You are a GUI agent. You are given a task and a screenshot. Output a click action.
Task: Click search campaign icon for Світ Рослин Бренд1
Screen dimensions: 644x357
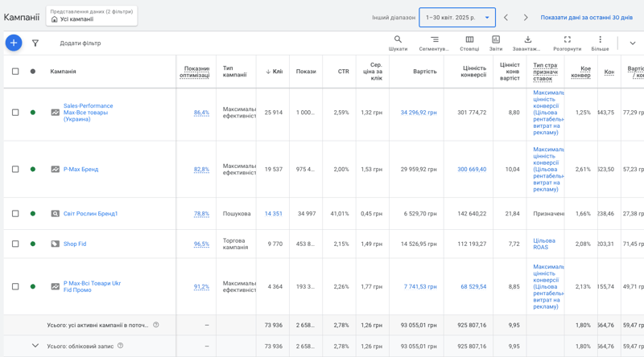[x=55, y=213]
